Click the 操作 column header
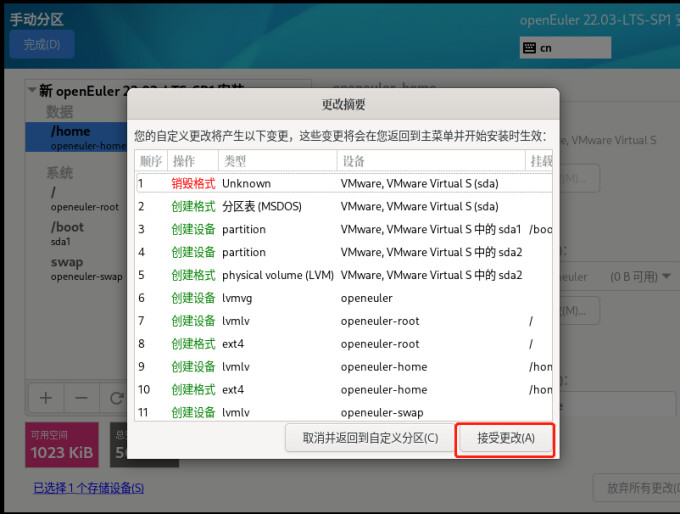681x514 pixels. [x=192, y=161]
